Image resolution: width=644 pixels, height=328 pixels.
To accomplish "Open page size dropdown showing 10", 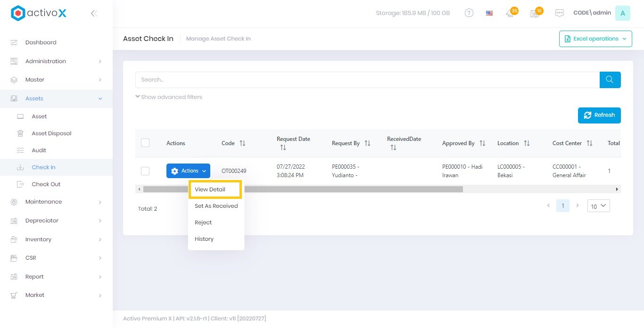I will click(598, 206).
